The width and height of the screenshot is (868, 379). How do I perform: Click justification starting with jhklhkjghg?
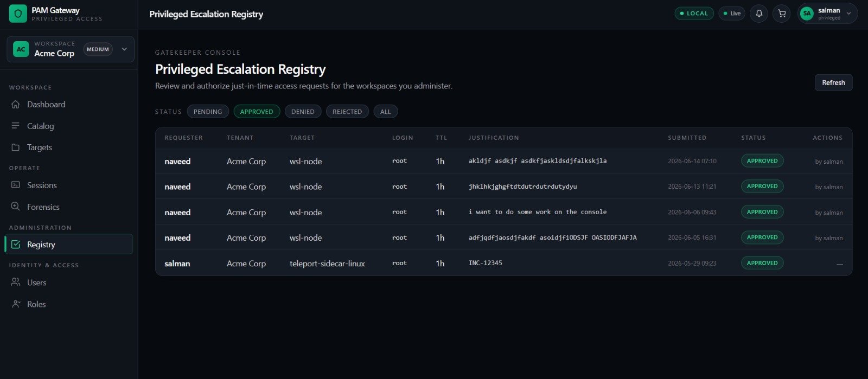coord(523,187)
